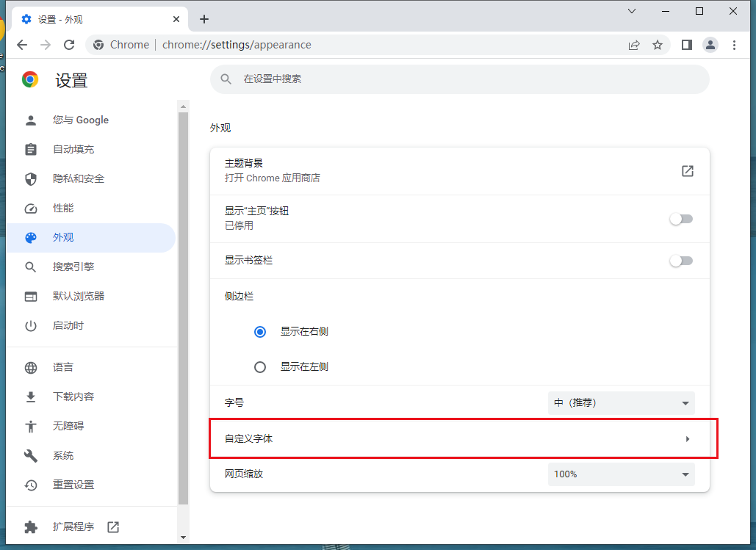
Task: Open 无障碍 settings section
Action: [x=92, y=426]
